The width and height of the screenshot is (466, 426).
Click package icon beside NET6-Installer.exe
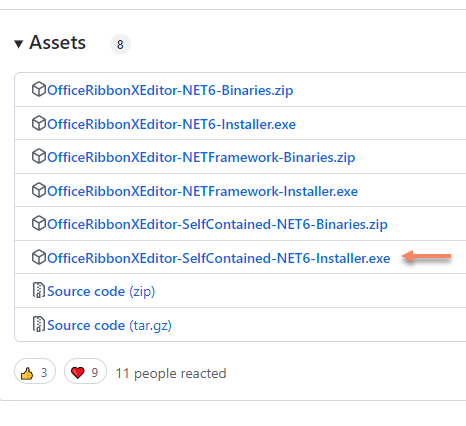[x=39, y=123]
